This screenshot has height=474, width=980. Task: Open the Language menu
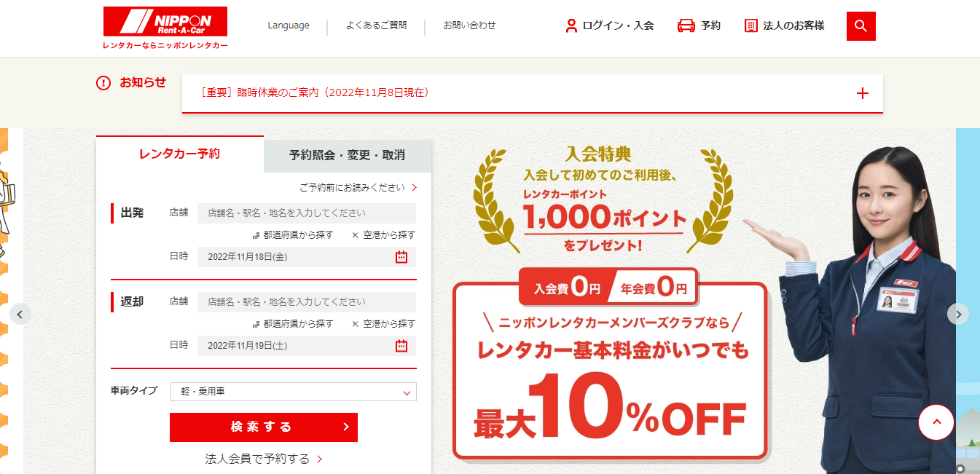coord(288,25)
